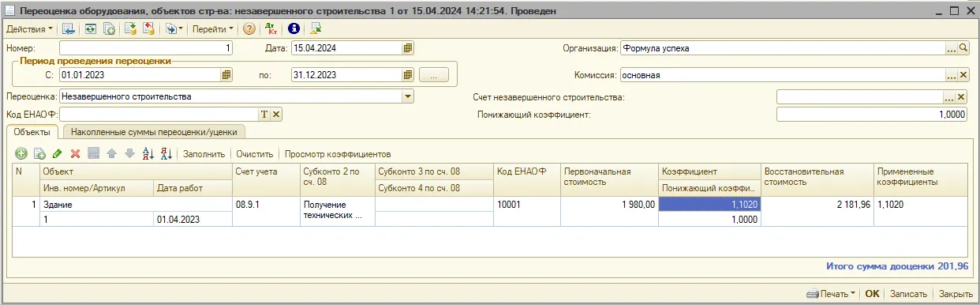Click the Организация field Формула успеха
Image resolution: width=980 pixels, height=305 pixels.
click(x=783, y=48)
